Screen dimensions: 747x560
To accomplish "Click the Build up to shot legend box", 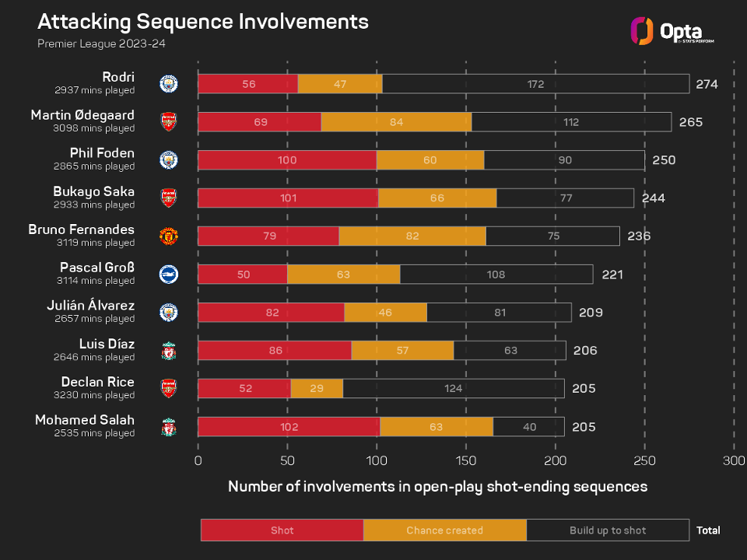I will [x=607, y=530].
